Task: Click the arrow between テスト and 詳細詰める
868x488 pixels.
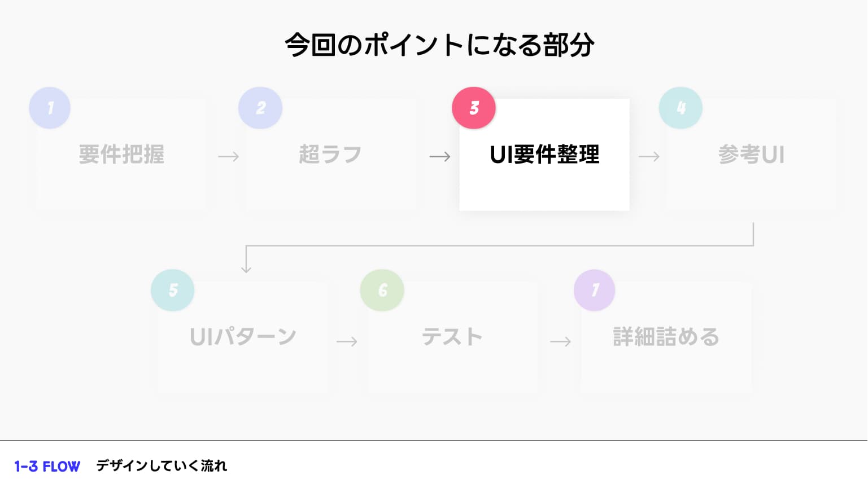Action: [x=560, y=341]
